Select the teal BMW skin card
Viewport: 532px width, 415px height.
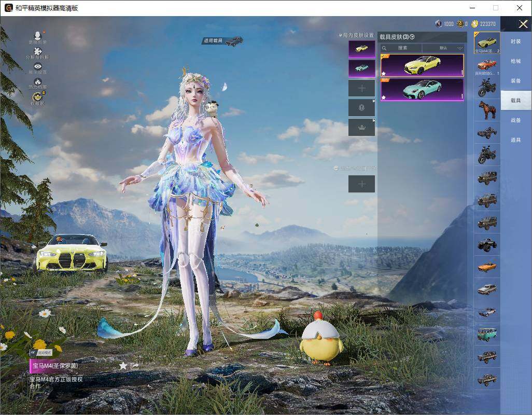(422, 90)
